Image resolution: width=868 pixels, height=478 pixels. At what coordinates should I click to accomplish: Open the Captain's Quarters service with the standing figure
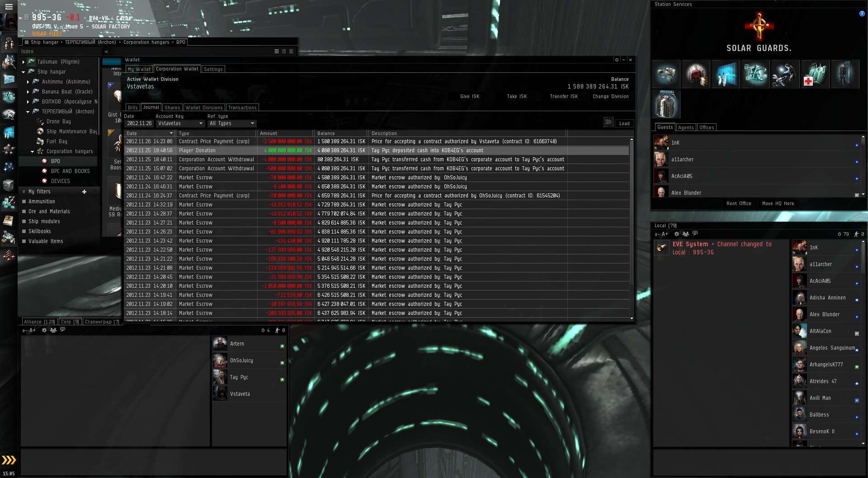845,74
